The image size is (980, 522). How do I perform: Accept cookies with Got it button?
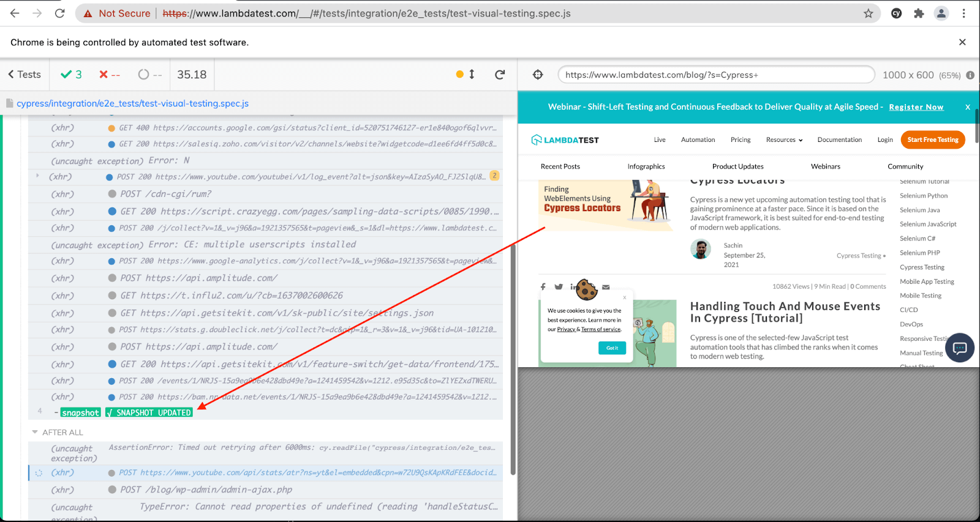coord(612,348)
